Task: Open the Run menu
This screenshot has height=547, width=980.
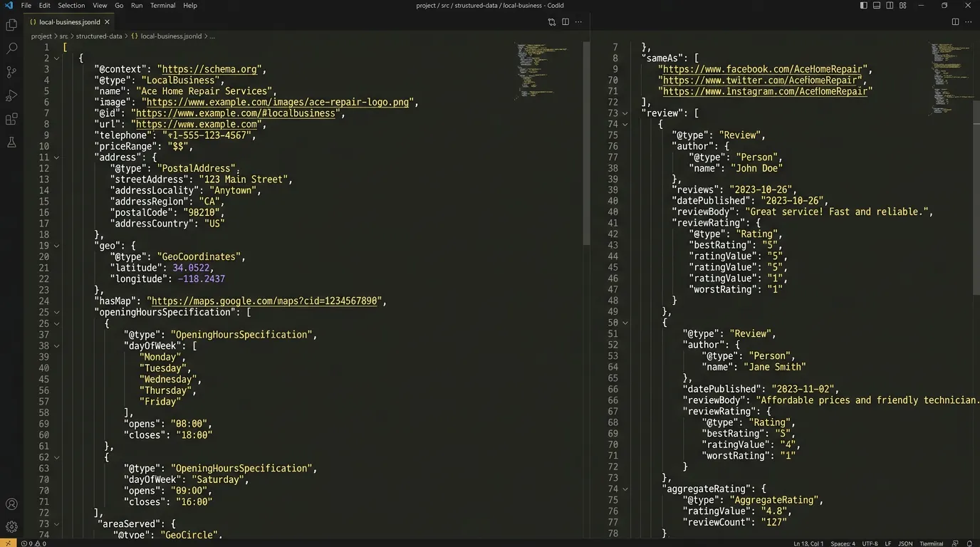Action: pyautogui.click(x=137, y=5)
